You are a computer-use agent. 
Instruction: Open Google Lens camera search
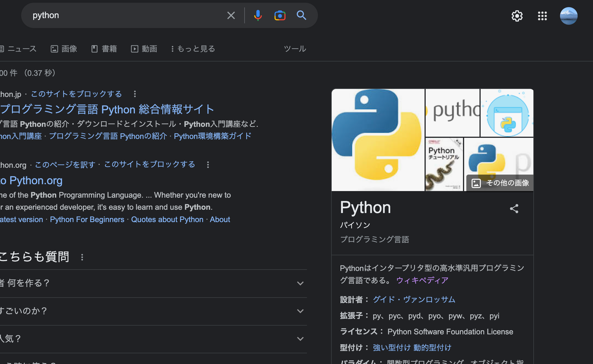coord(280,15)
